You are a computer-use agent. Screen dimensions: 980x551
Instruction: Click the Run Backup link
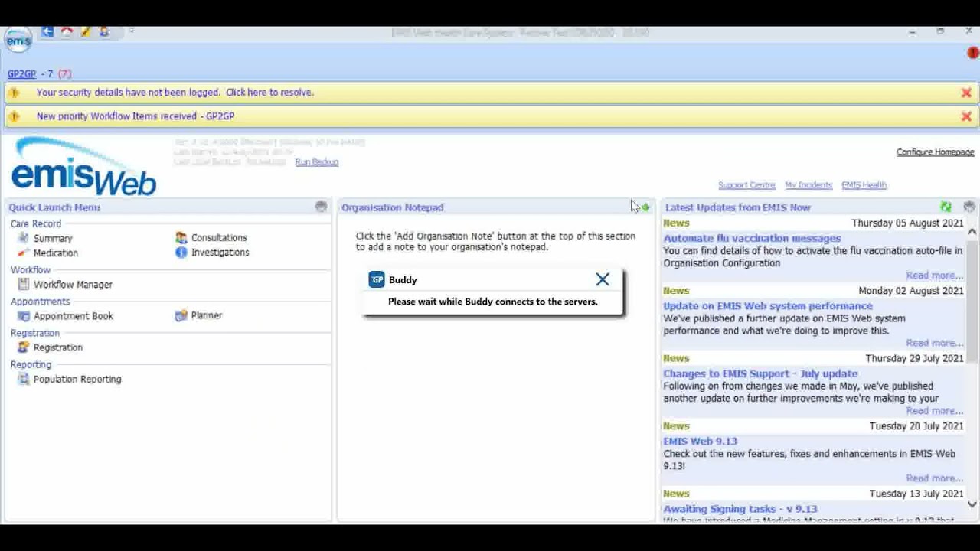(316, 161)
